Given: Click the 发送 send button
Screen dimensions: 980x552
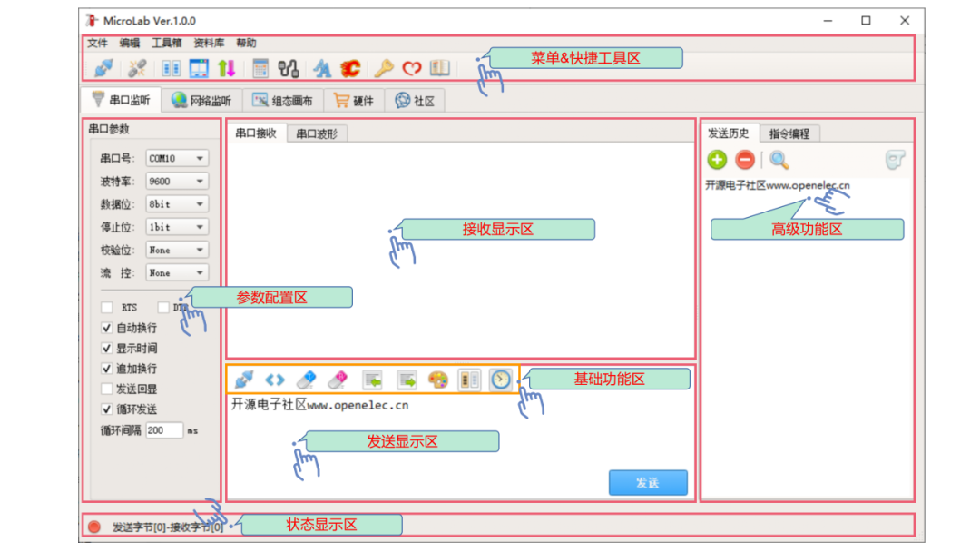Looking at the screenshot, I should click(647, 482).
